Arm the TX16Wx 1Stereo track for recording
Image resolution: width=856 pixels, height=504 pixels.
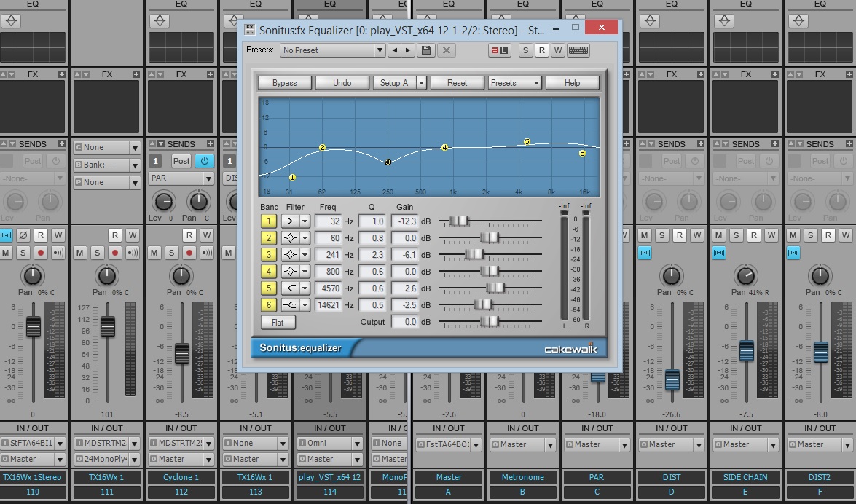40,253
